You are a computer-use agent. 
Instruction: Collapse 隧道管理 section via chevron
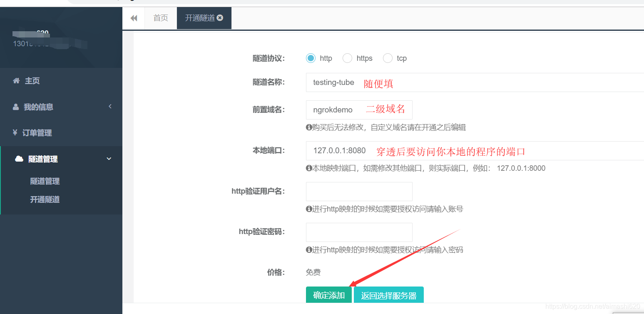pyautogui.click(x=109, y=159)
